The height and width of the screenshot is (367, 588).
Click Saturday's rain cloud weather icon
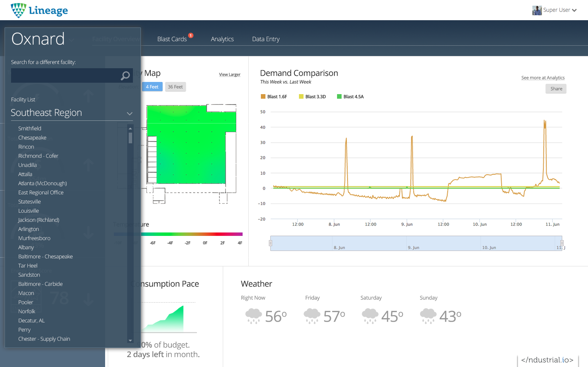point(370,316)
